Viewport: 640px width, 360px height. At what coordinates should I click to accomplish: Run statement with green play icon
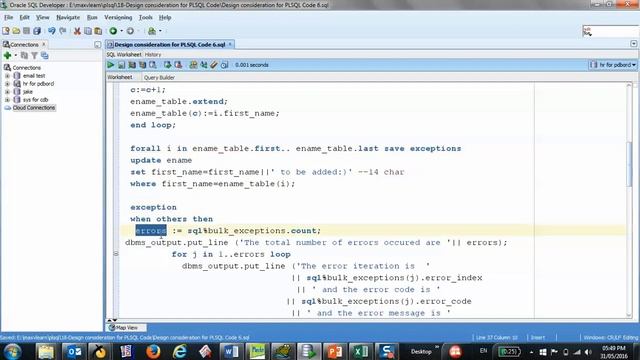click(111, 65)
